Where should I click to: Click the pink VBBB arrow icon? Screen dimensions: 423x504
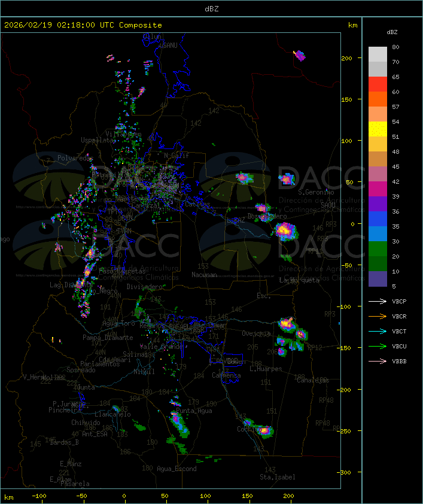pyautogui.click(x=378, y=362)
